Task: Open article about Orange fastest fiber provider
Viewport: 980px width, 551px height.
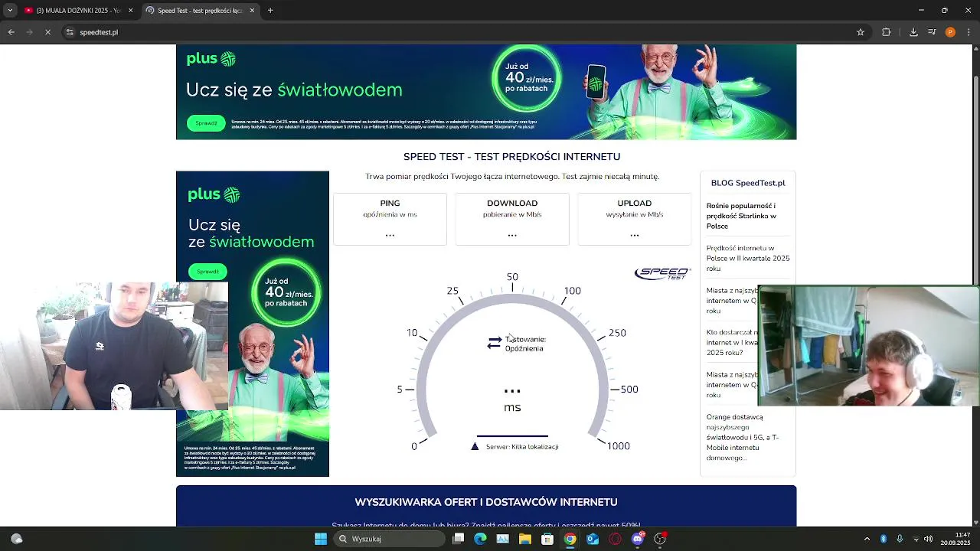Action: 743,437
